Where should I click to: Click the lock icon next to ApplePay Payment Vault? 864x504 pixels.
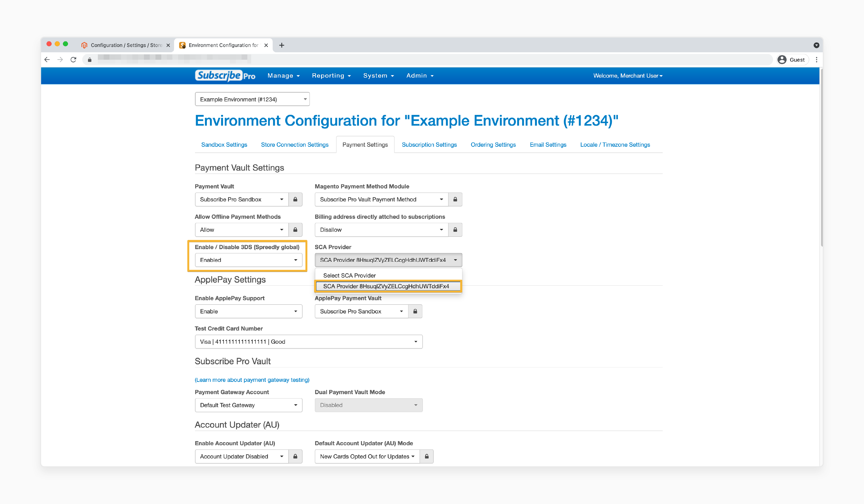[416, 311]
